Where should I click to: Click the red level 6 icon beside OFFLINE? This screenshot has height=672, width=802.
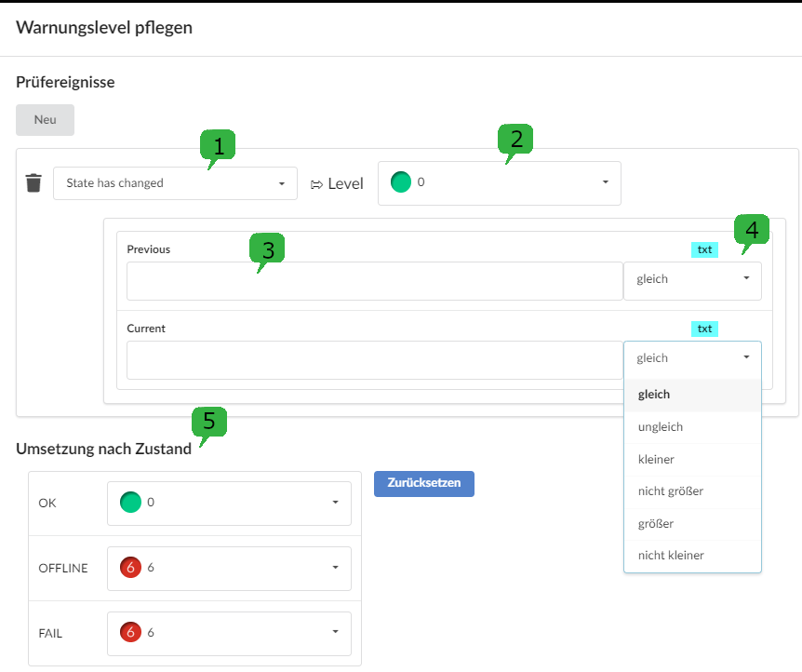130,567
